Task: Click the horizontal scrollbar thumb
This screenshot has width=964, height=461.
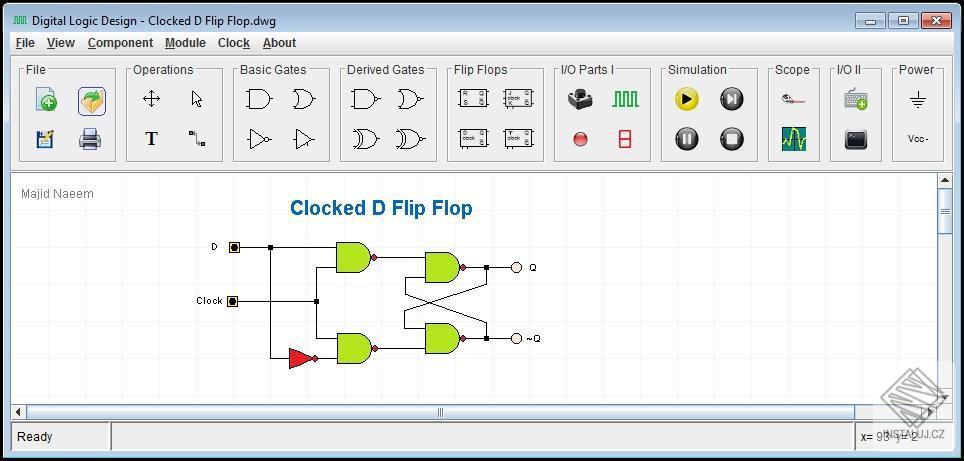Action: click(x=440, y=412)
